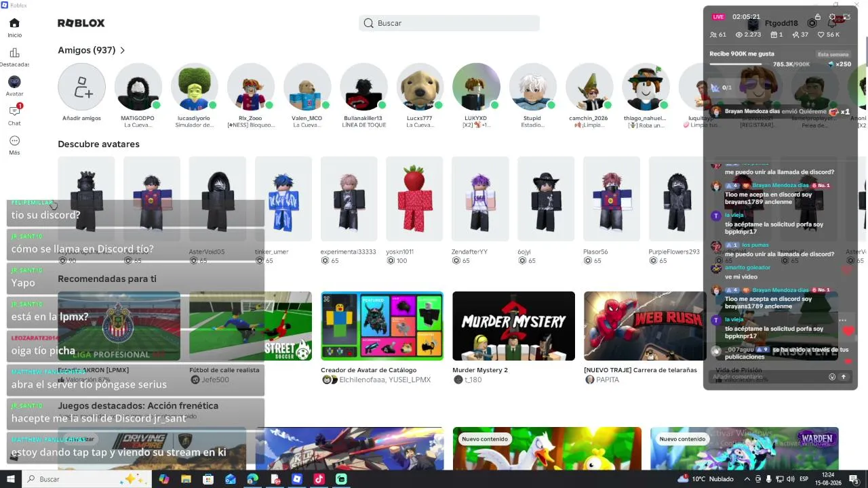
Task: Click the Windows taskbar Buscar search box
Action: [86, 479]
